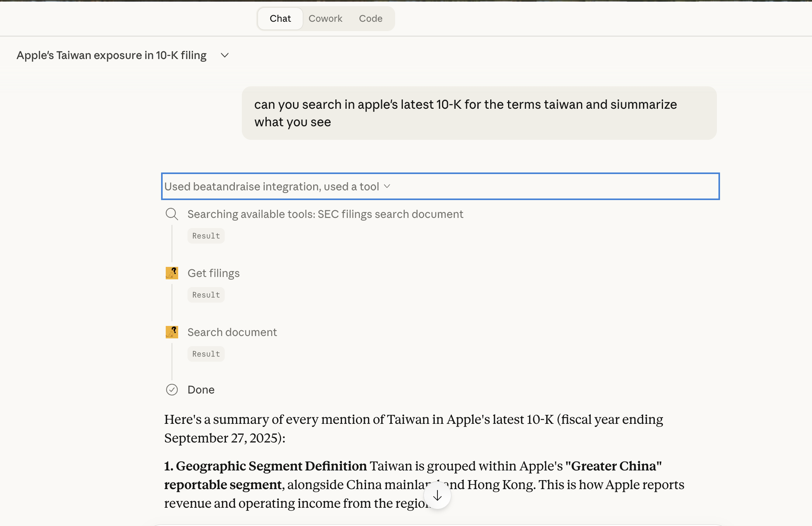Click the Get filings step label
This screenshot has height=526, width=812.
pos(213,273)
